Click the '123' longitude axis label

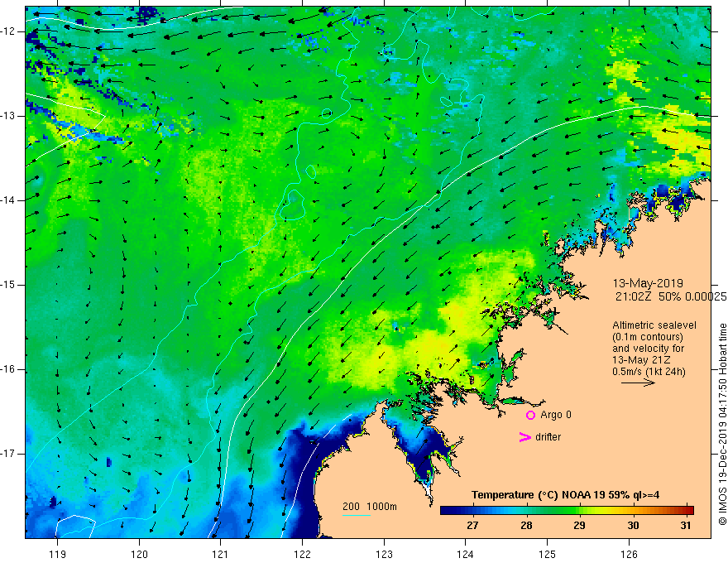pyautogui.click(x=384, y=554)
